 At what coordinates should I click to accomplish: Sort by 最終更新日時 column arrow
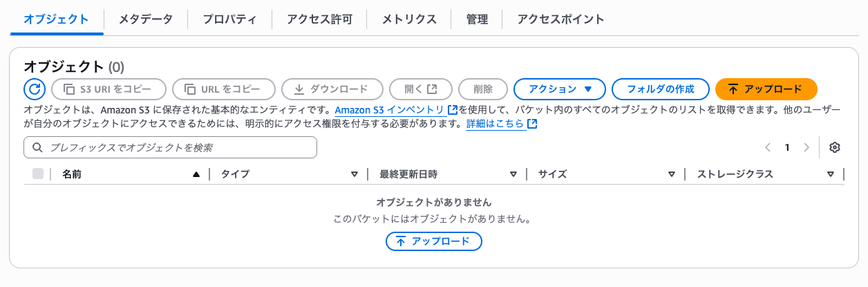point(513,174)
